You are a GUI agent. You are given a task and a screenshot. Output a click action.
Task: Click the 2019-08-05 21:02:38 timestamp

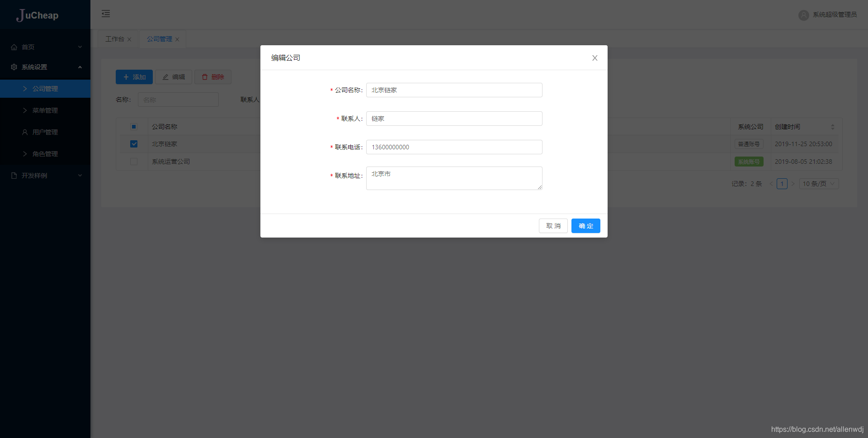pos(803,162)
